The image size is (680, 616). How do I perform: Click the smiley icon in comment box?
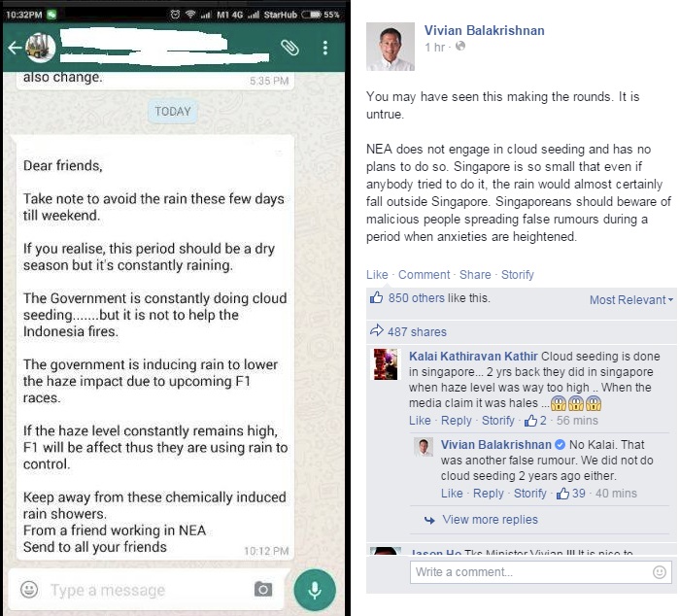[x=660, y=572]
